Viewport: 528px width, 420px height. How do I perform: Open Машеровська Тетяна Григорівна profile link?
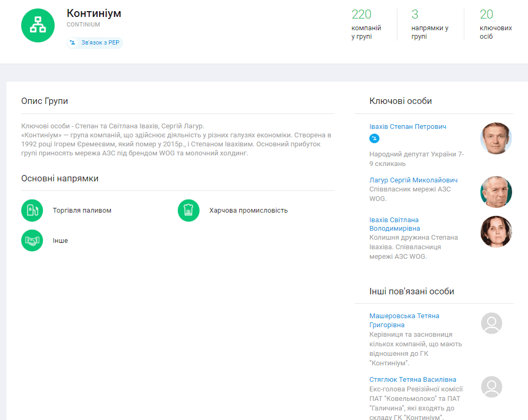404,320
